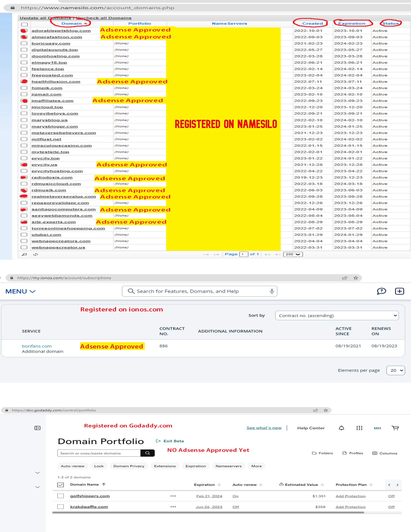Viewport: 411px width, 532px height.
Task: Open the GoDaddy Folders button
Action: (x=322, y=453)
